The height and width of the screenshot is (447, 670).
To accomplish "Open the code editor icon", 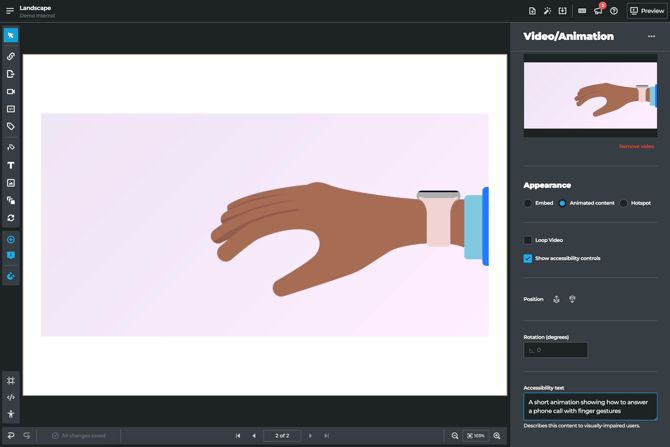I will [11, 397].
